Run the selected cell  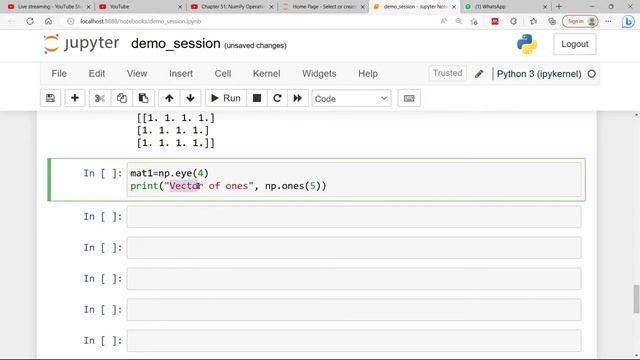pyautogui.click(x=226, y=98)
